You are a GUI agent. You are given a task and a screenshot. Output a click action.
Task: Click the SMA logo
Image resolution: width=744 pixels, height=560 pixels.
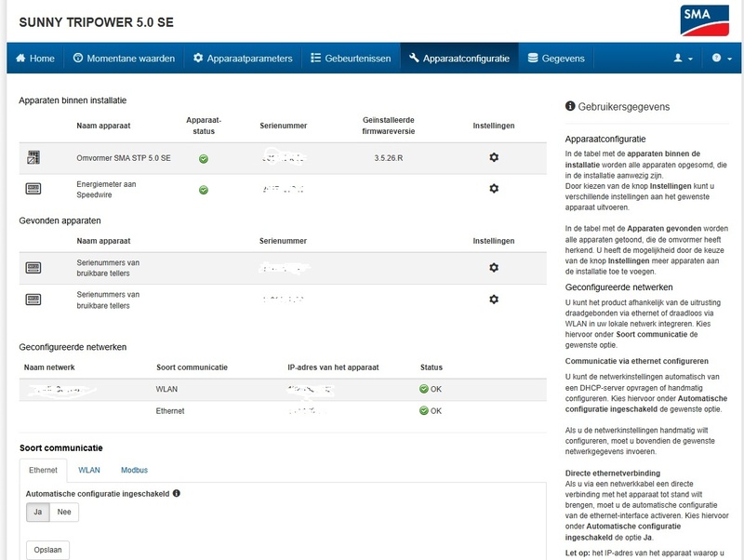click(x=704, y=20)
